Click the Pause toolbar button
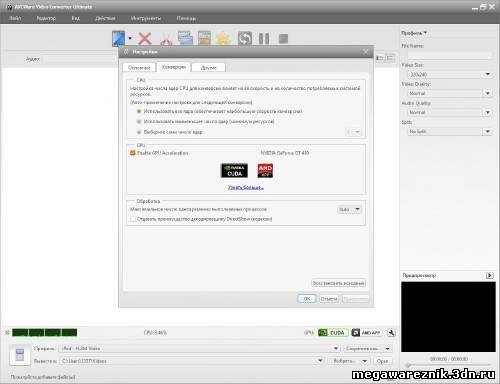This screenshot has height=384, width=500. click(x=264, y=39)
